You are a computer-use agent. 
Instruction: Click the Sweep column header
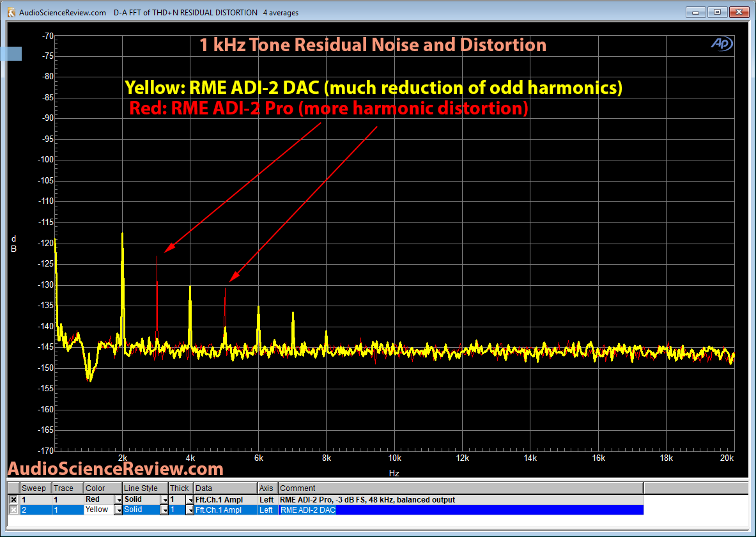pos(36,488)
